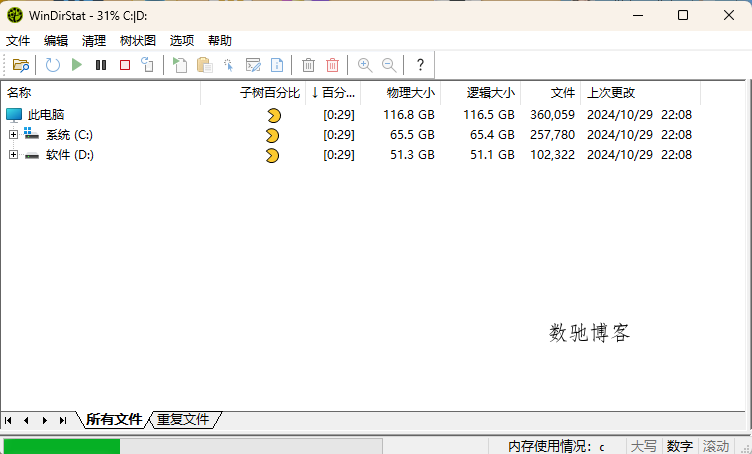Expand the 系统 (C:) tree node

(x=13, y=135)
